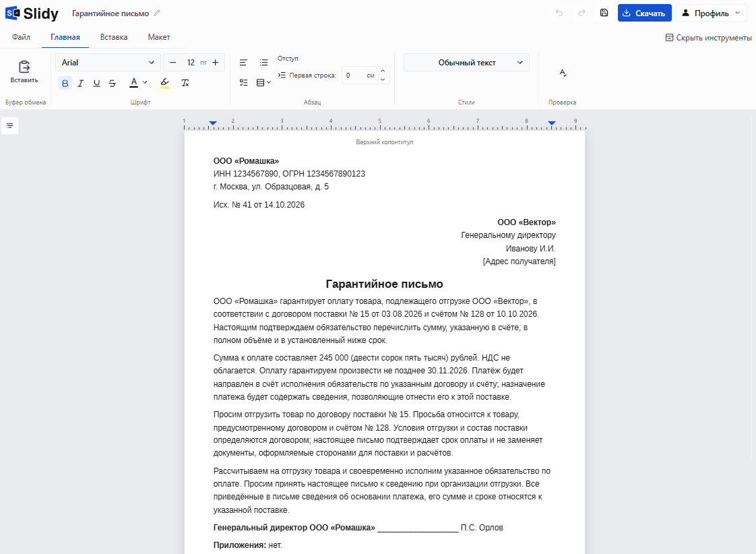This screenshot has height=554, width=756.
Task: Open the Профиль menu
Action: 711,13
